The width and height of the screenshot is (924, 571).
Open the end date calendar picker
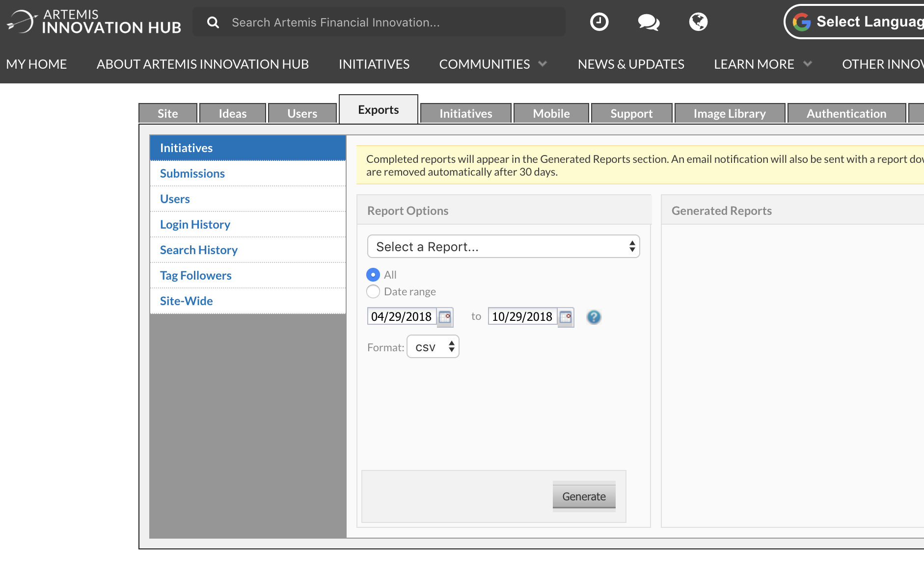566,317
